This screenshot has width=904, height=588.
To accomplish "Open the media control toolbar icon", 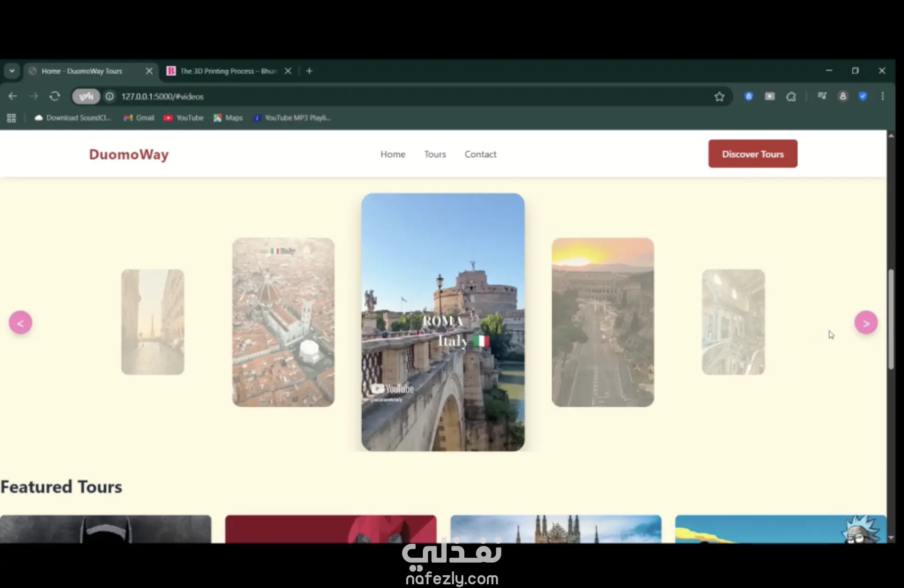I will pyautogui.click(x=822, y=97).
